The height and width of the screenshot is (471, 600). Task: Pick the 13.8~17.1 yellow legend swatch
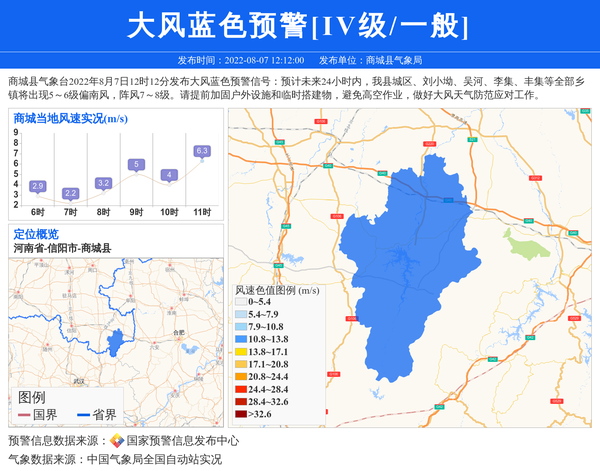[x=240, y=352]
